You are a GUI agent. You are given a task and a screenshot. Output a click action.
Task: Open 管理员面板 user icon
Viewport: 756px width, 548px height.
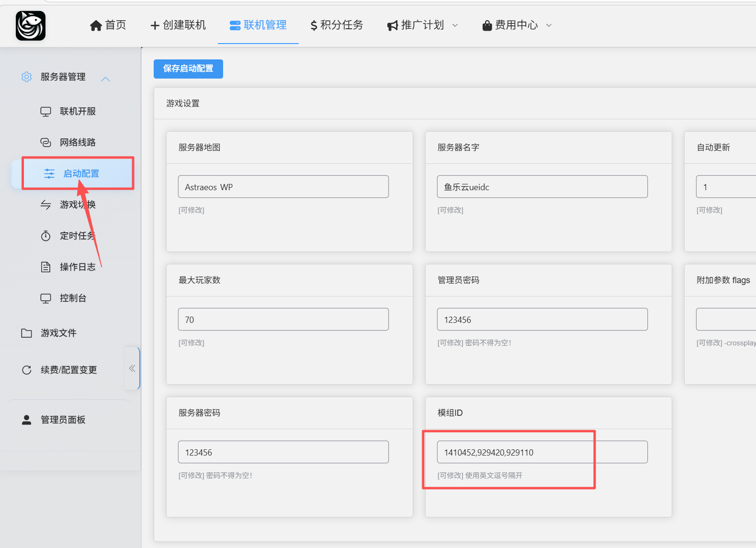27,420
